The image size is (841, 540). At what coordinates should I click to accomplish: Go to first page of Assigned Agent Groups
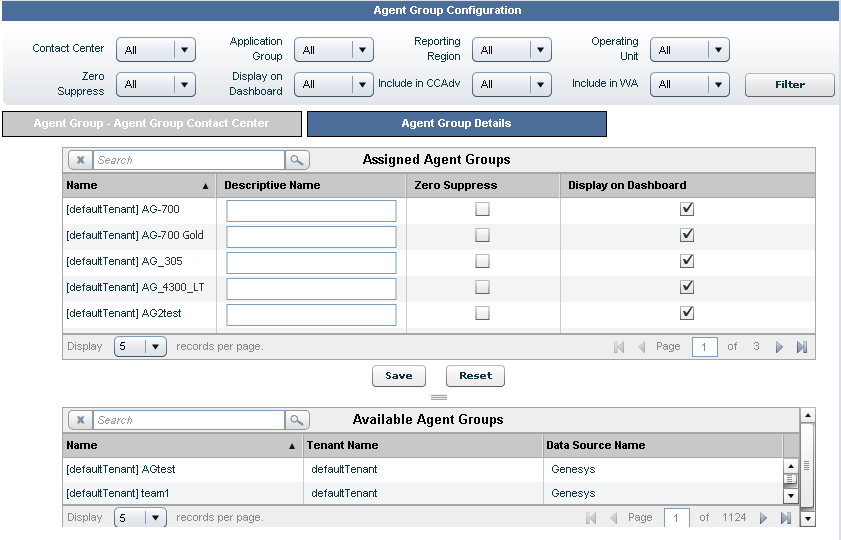tap(619, 347)
